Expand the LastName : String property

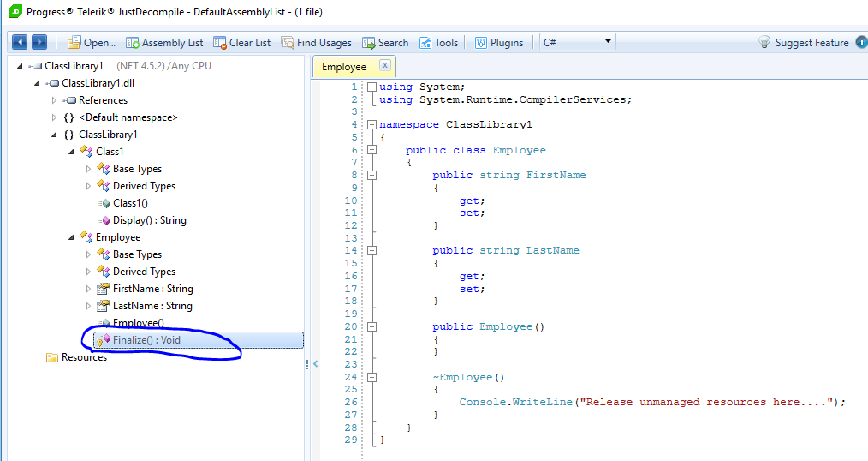click(88, 307)
